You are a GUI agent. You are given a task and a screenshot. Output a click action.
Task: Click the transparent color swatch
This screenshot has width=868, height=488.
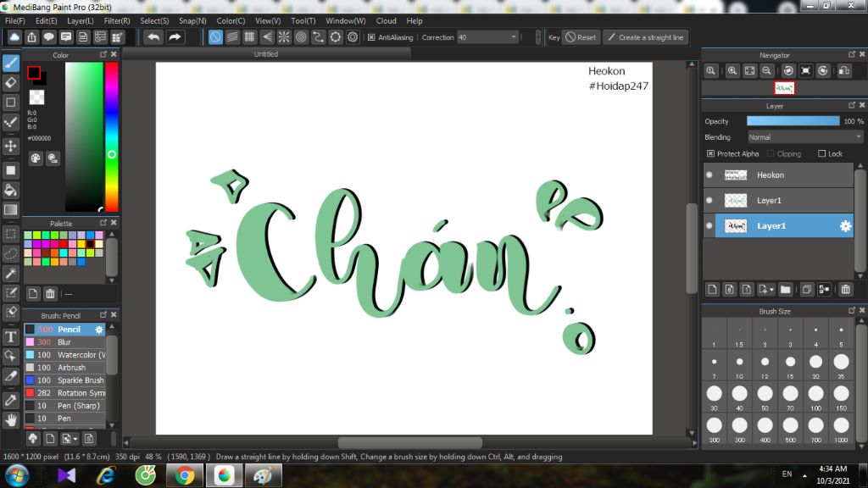coord(36,97)
